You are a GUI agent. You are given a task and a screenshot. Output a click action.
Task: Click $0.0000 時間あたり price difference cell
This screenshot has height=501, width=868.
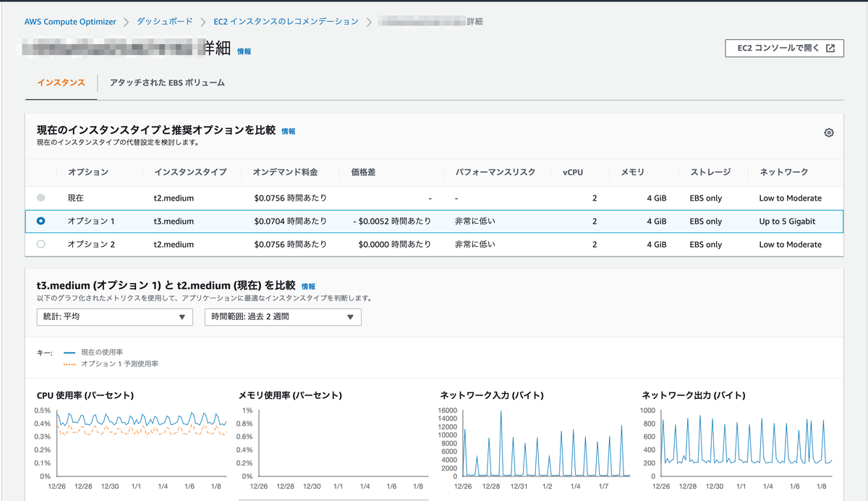395,245
